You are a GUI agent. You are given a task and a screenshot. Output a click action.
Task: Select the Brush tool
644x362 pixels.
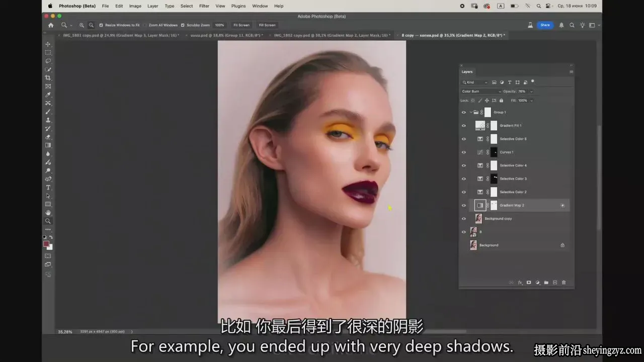pyautogui.click(x=48, y=112)
